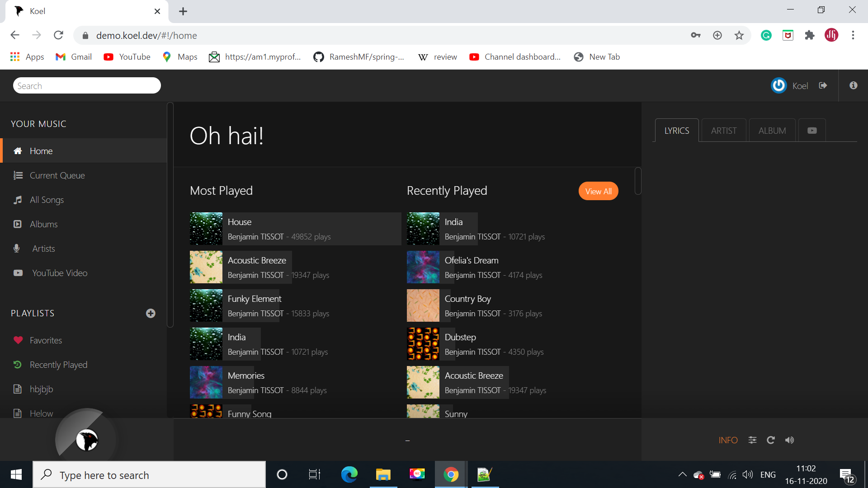Click the logout icon next to Koel
Viewport: 868px width, 488px height.
pos(823,85)
